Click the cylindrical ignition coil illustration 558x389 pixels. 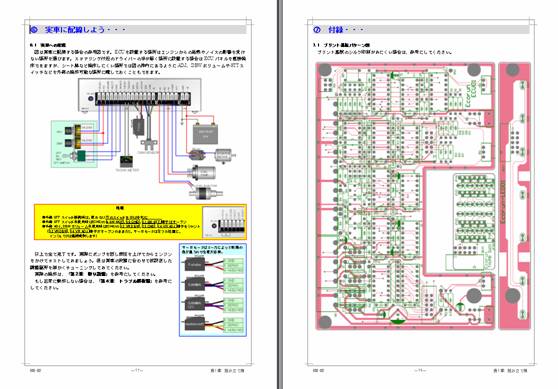coord(203,173)
